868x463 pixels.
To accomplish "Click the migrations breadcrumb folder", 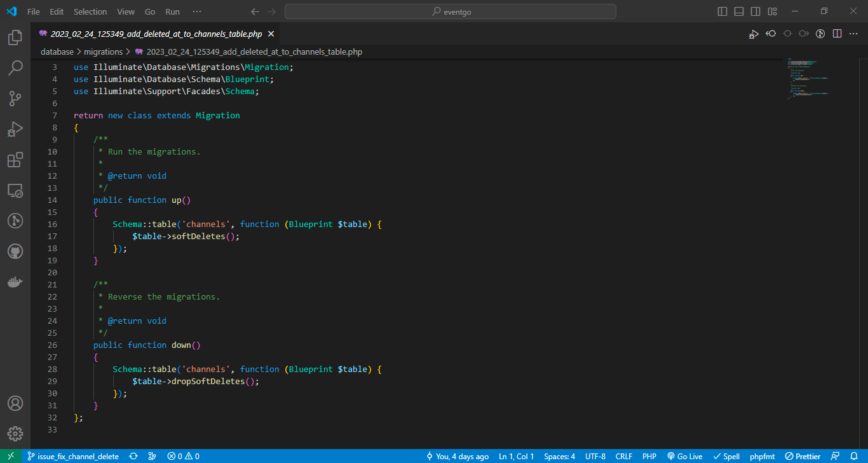I will (103, 52).
